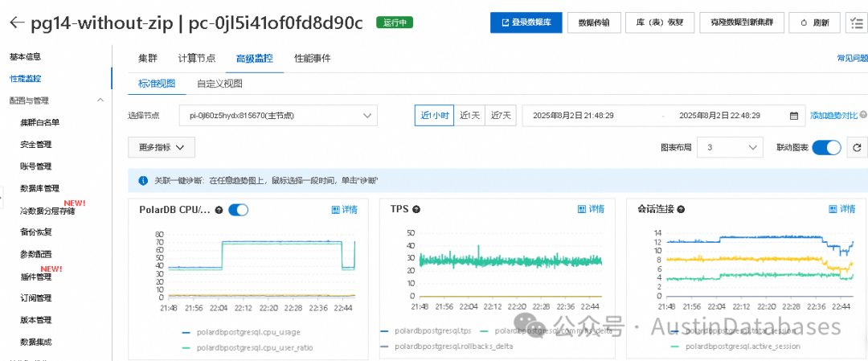The height and width of the screenshot is (361, 868).
Task: Collapse the 配置与管理 section
Action: coord(100,101)
